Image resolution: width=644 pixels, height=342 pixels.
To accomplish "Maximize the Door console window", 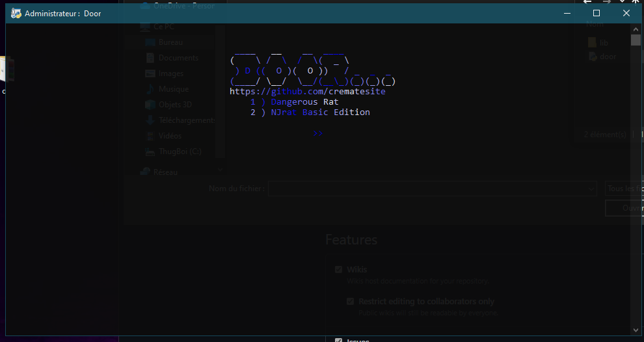I will (x=597, y=14).
